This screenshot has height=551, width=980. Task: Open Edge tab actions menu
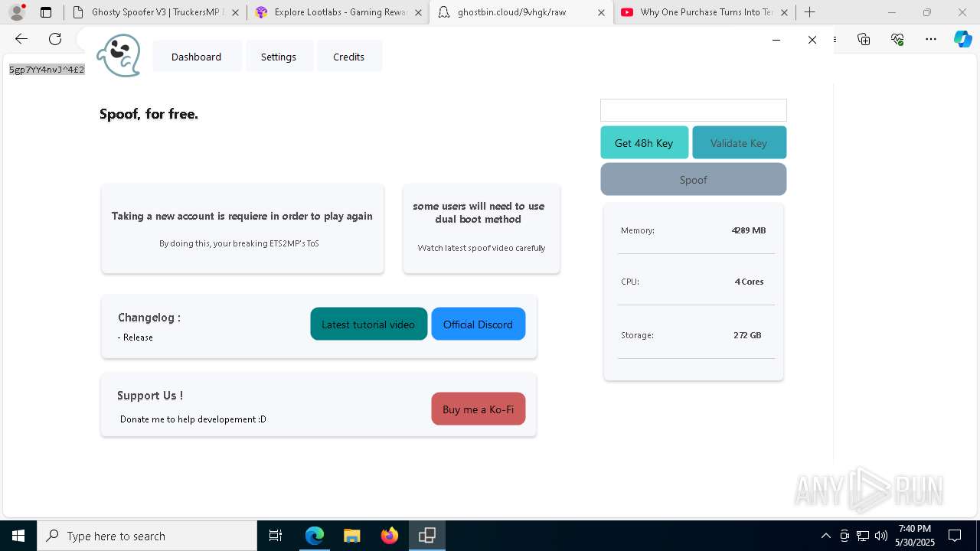click(x=46, y=12)
